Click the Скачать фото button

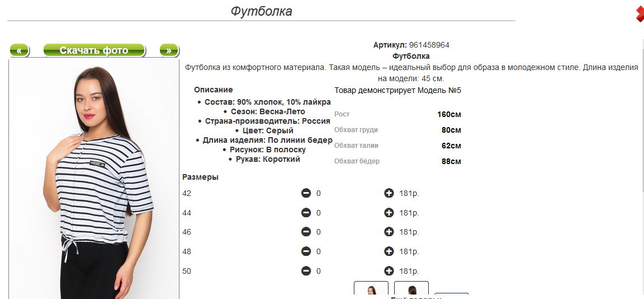click(x=94, y=50)
